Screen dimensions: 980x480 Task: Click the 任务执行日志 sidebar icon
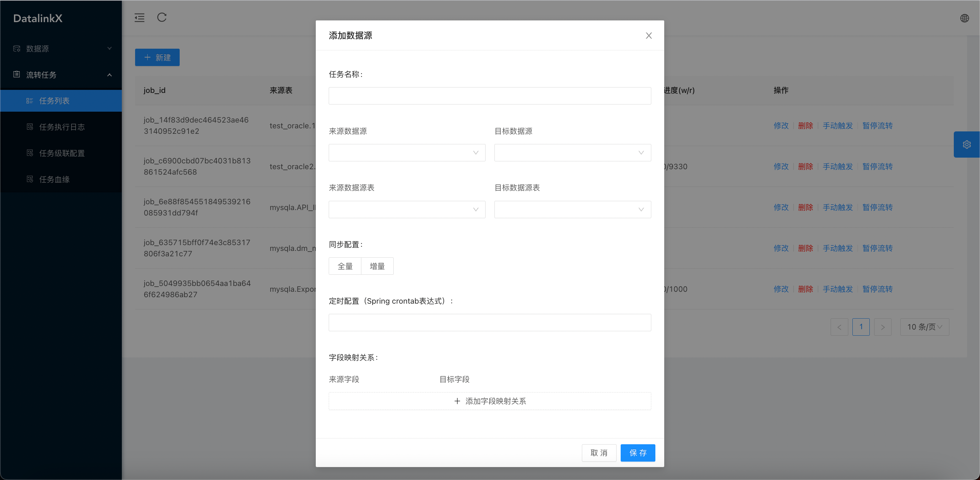30,127
